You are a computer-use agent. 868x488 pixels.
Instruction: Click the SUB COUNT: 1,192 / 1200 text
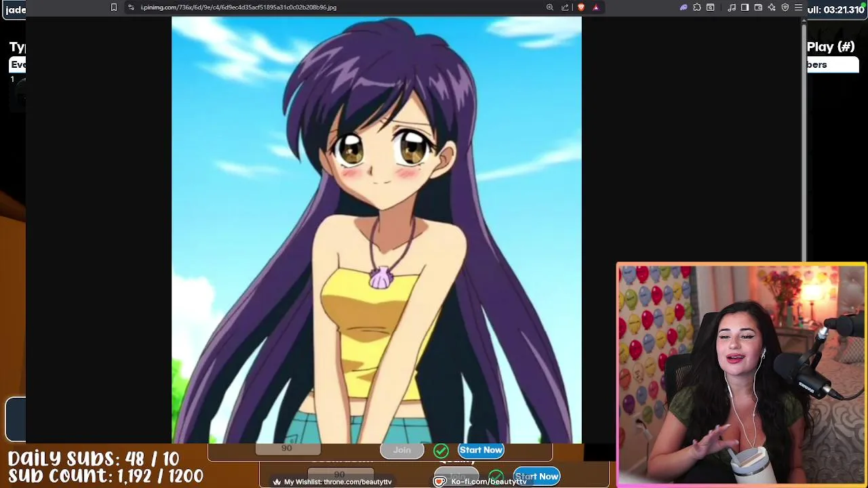point(106,476)
